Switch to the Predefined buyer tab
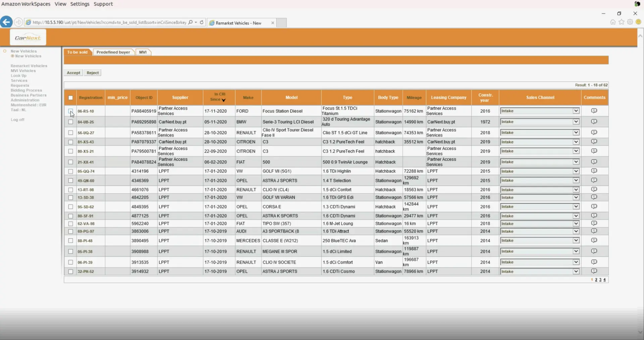This screenshot has height=340, width=644. [x=113, y=52]
